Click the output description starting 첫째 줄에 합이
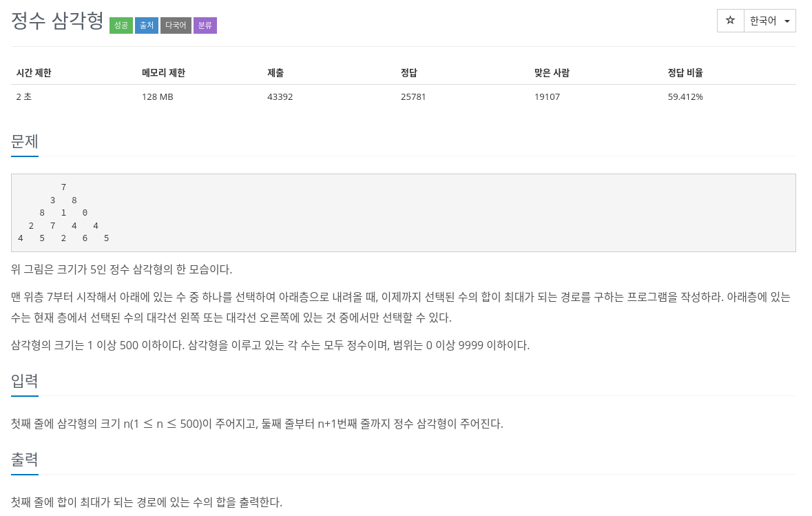812x516 pixels. pos(147,502)
